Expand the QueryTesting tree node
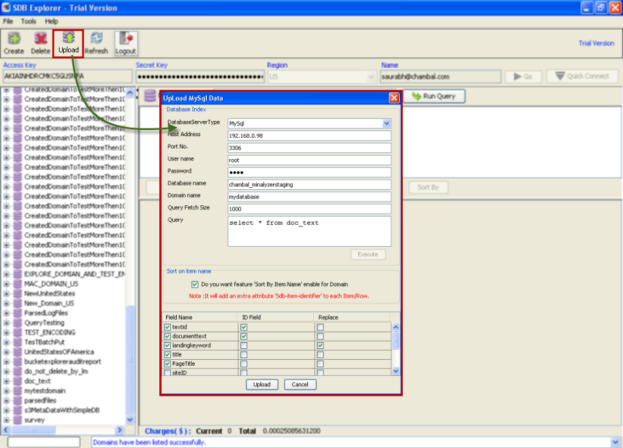Screen dimensions: 623x448 pyautogui.click(x=6, y=323)
